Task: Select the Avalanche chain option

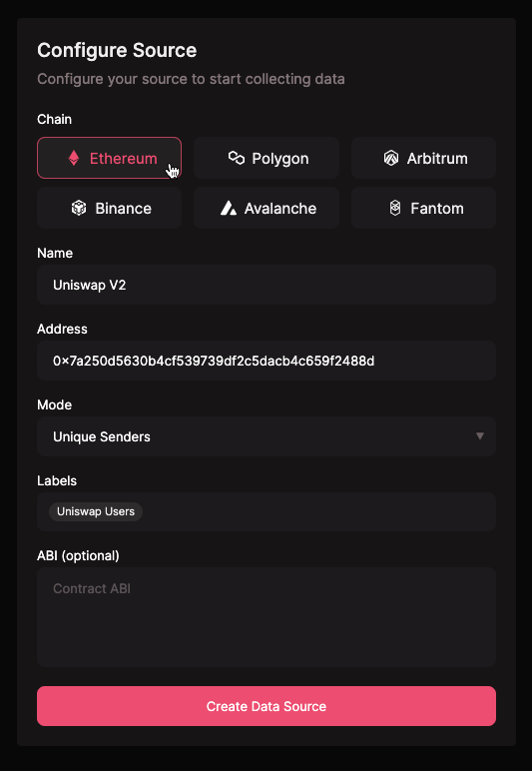Action: pyautogui.click(x=266, y=208)
